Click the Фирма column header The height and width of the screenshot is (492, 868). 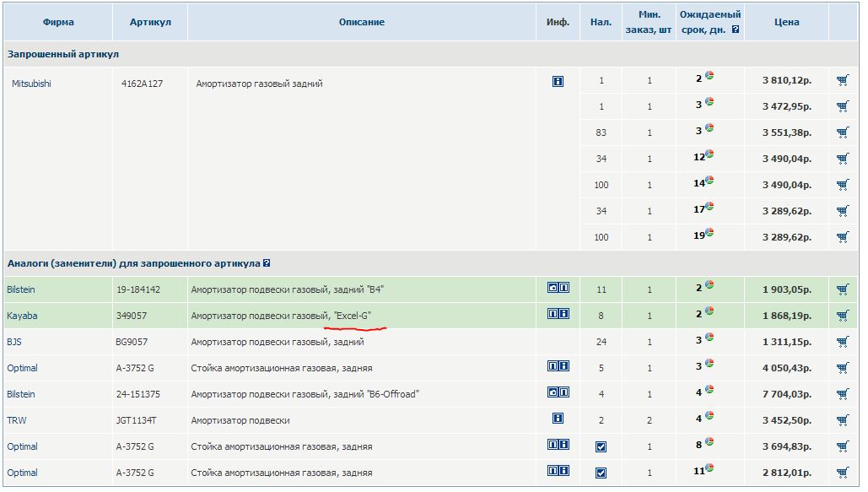[58, 22]
